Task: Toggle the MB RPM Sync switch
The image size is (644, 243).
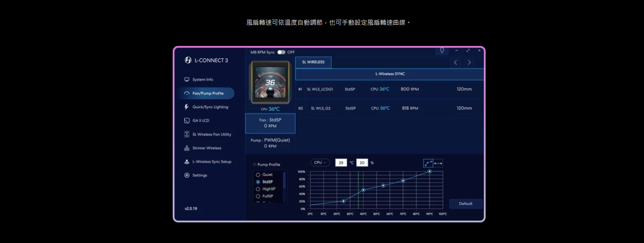Action: [x=281, y=52]
